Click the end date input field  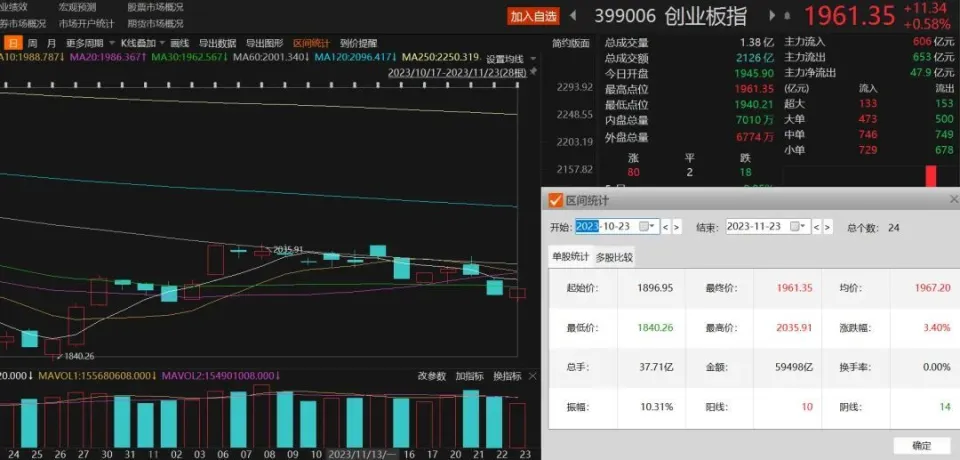pyautogui.click(x=758, y=227)
